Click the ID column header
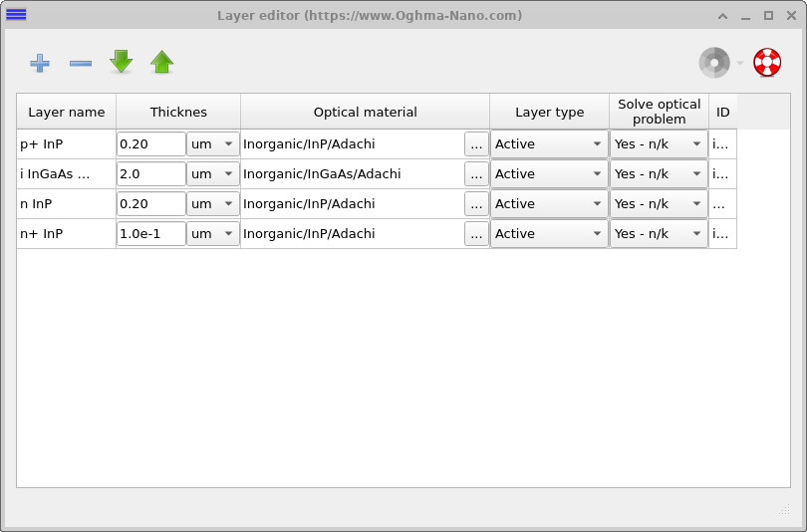This screenshot has height=532, width=807. point(723,112)
